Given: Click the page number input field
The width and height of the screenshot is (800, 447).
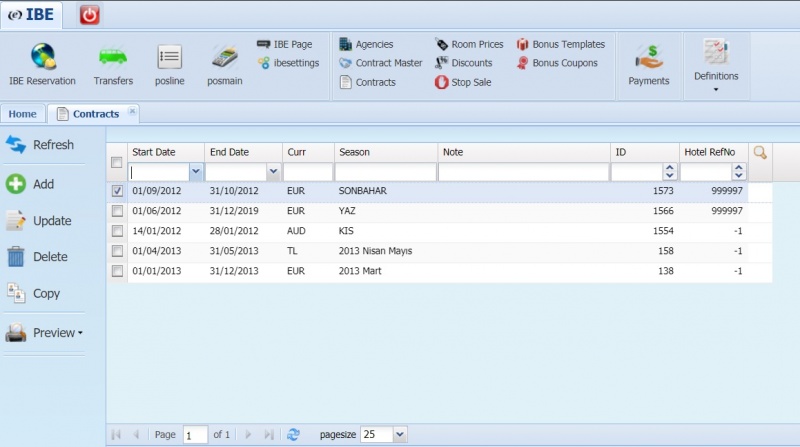Looking at the screenshot, I should coord(195,435).
